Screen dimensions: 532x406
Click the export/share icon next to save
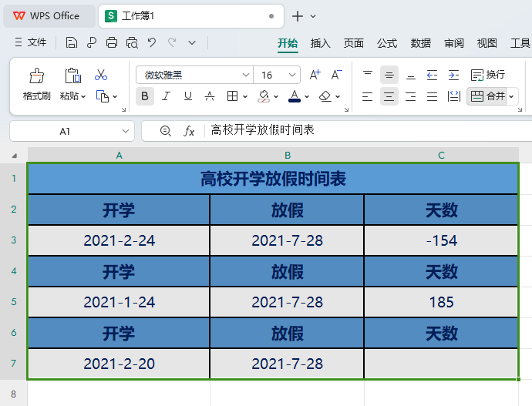pos(92,42)
